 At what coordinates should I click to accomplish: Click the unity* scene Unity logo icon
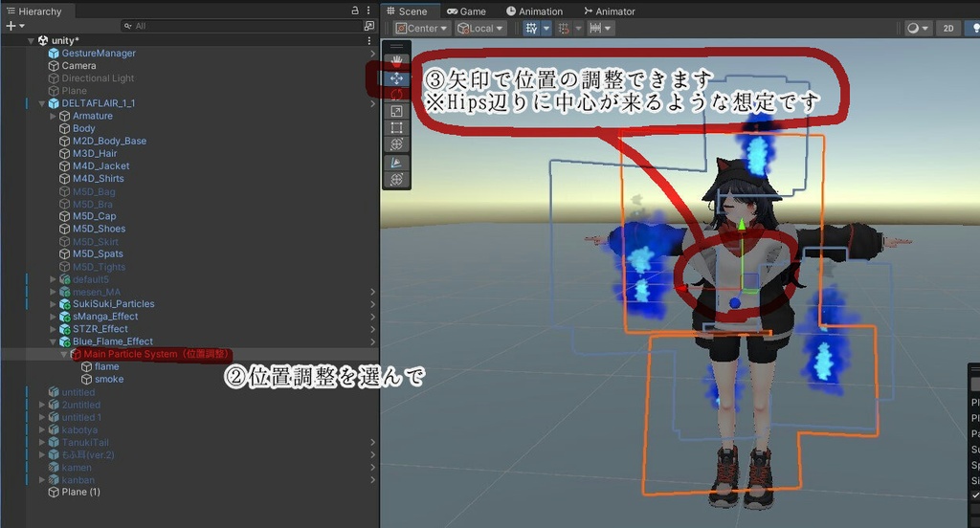pyautogui.click(x=43, y=40)
